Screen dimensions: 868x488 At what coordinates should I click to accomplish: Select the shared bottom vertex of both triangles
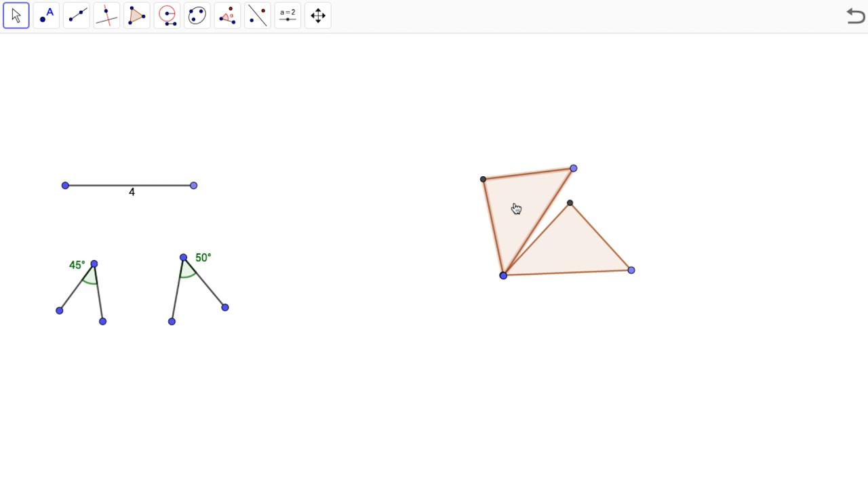click(x=503, y=275)
